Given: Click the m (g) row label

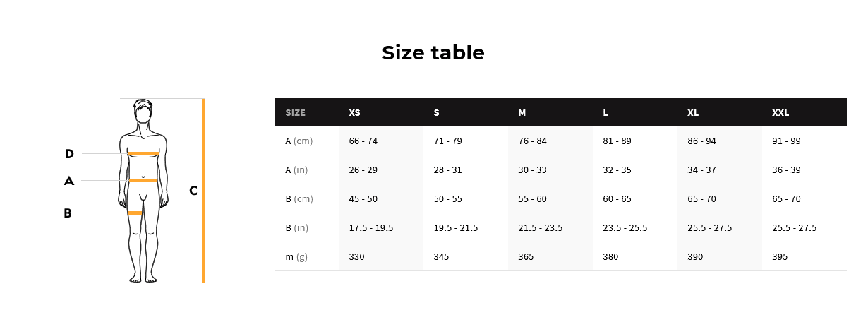Looking at the screenshot, I should 296,257.
